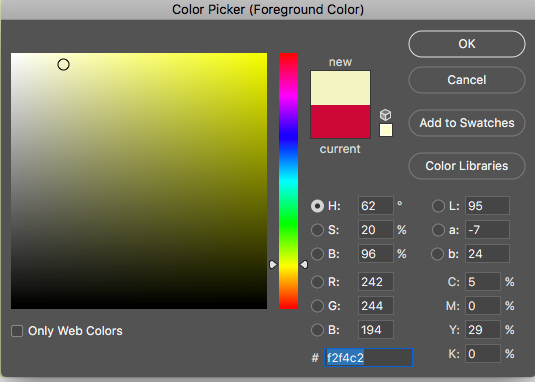Select the B blue radio button
This screenshot has height=382, width=535.
pyautogui.click(x=317, y=330)
